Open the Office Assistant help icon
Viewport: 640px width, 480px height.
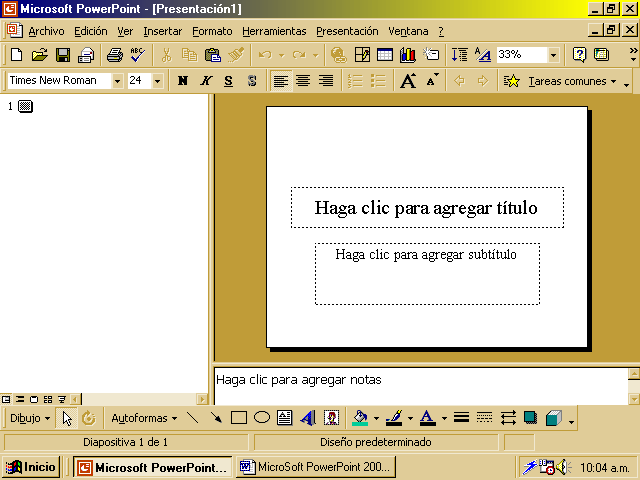point(579,55)
